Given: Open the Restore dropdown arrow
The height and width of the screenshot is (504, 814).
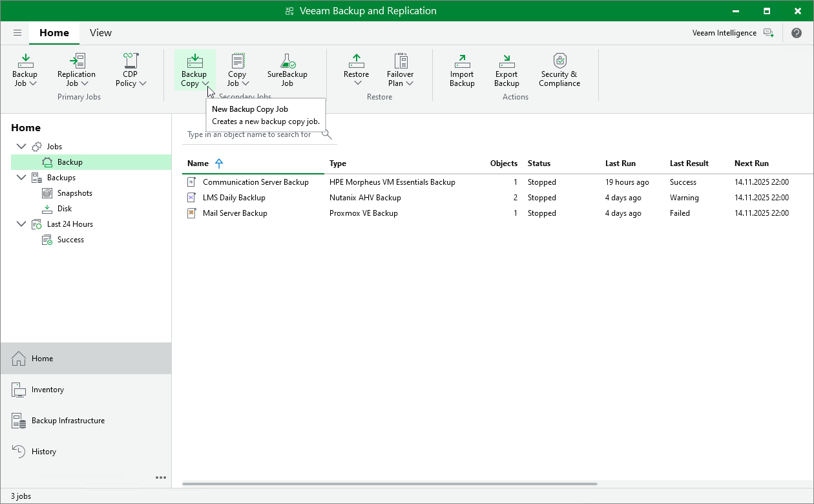Looking at the screenshot, I should (x=357, y=83).
